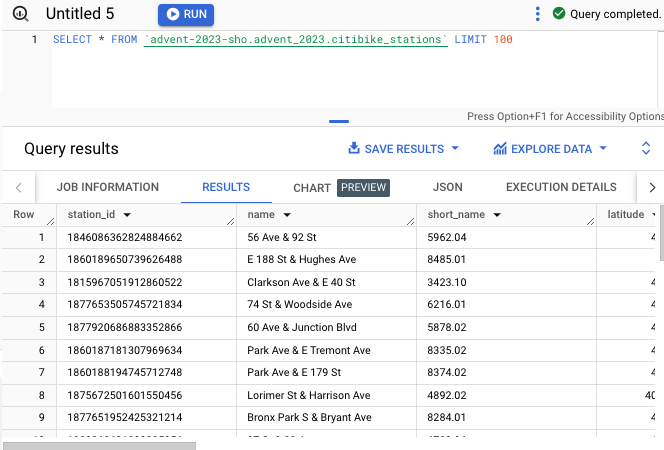
Task: Grab the Row column resize handle
Action: pyautogui.click(x=51, y=221)
